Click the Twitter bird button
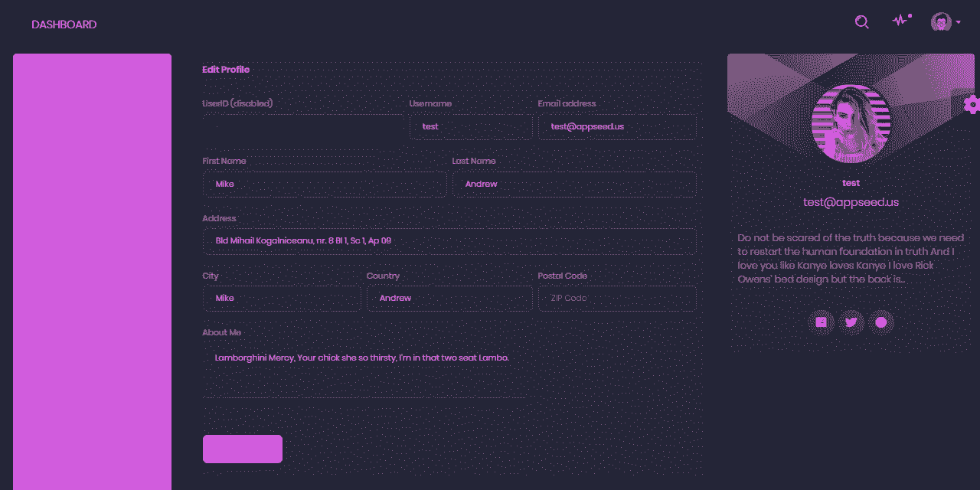The image size is (980, 490). pyautogui.click(x=851, y=322)
